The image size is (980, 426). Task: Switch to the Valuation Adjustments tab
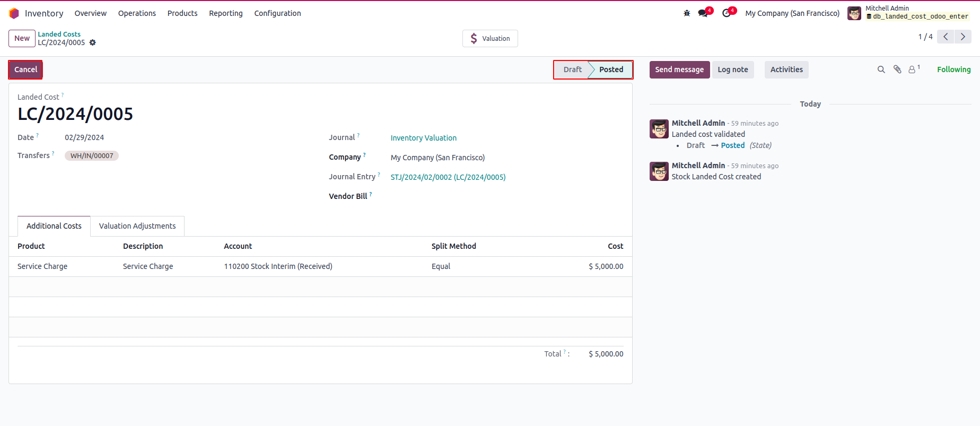(x=137, y=226)
